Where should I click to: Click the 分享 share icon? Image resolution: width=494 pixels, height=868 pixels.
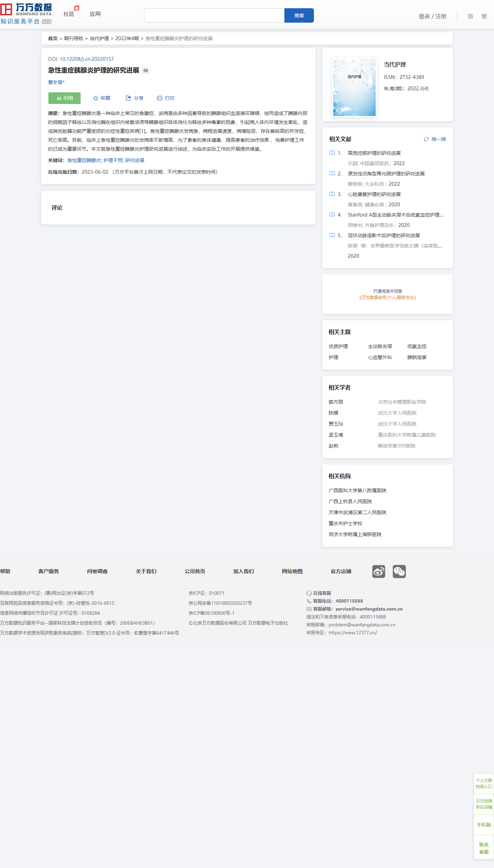(128, 98)
